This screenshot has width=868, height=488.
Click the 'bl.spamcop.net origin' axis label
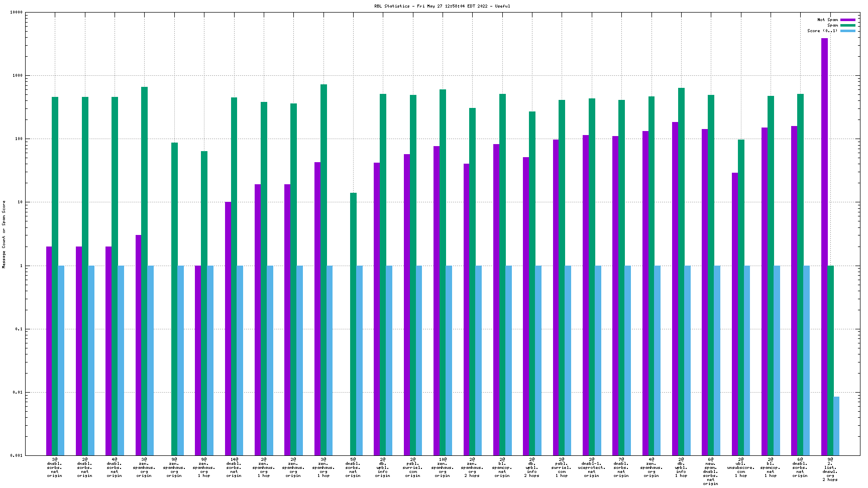tap(502, 467)
